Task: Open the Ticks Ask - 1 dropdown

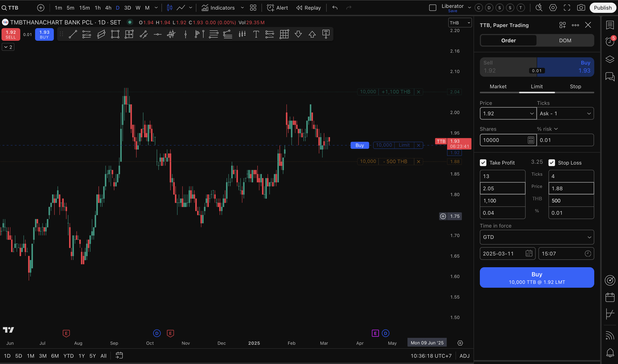Action: click(565, 114)
